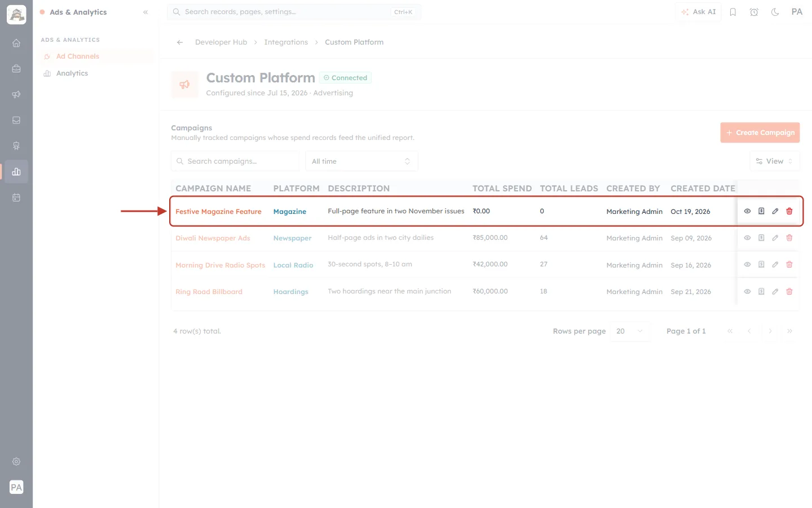Open Festive Magazine Feature campaign link
Screen dimensions: 812x508
[218, 212]
